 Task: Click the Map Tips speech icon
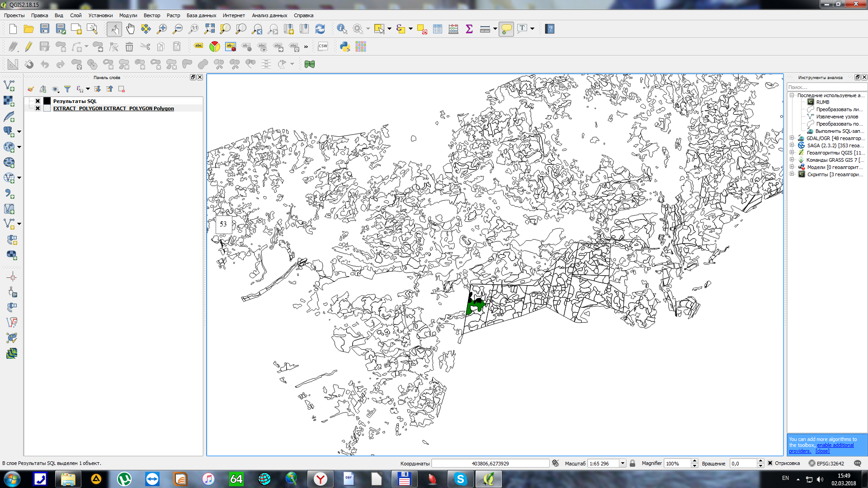tap(506, 29)
